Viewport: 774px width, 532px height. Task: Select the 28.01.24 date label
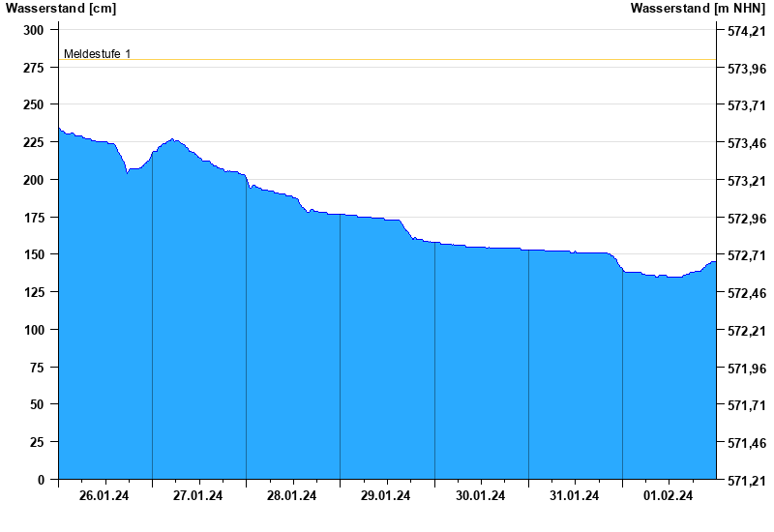pos(292,495)
